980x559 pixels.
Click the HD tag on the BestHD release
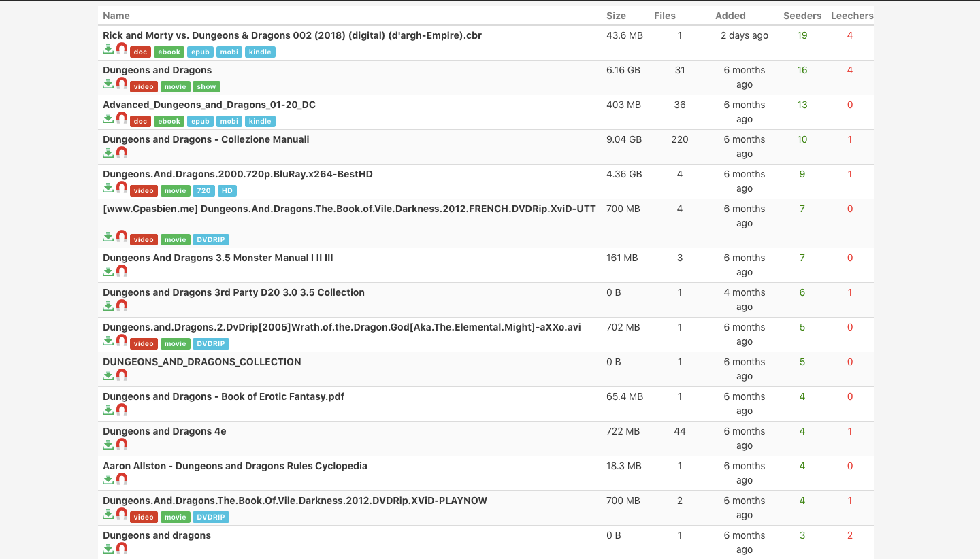pos(227,190)
